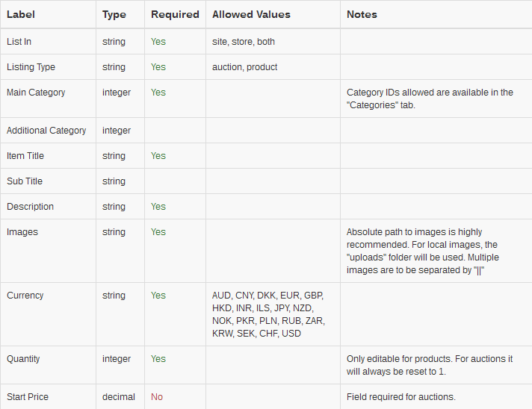Click the "Images" row label
Screen dimensions: 532x409
coord(22,232)
